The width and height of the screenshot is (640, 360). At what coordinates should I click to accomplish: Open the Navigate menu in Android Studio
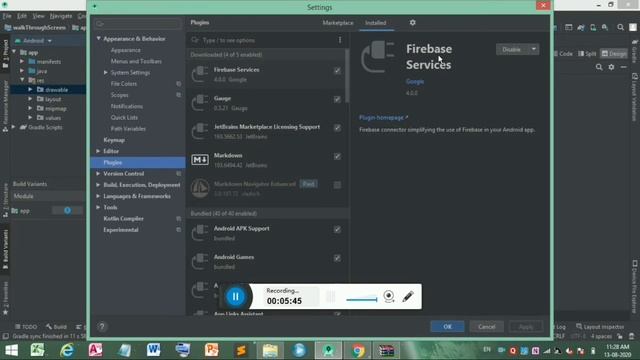click(61, 16)
